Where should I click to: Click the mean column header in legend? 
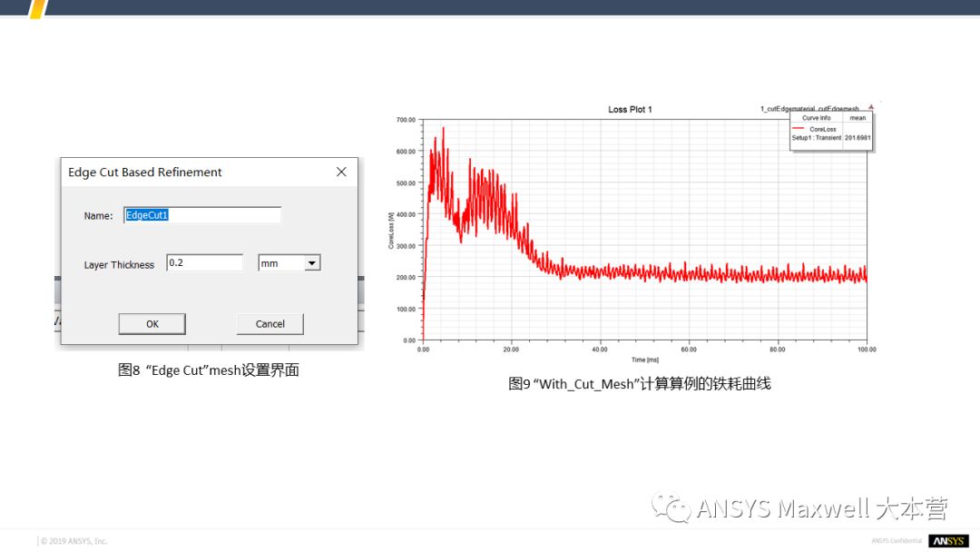[x=857, y=117]
